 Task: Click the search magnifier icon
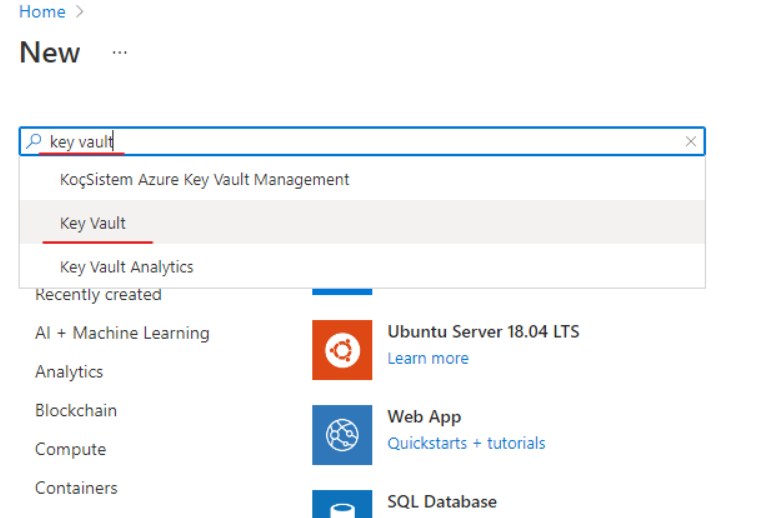pos(34,142)
